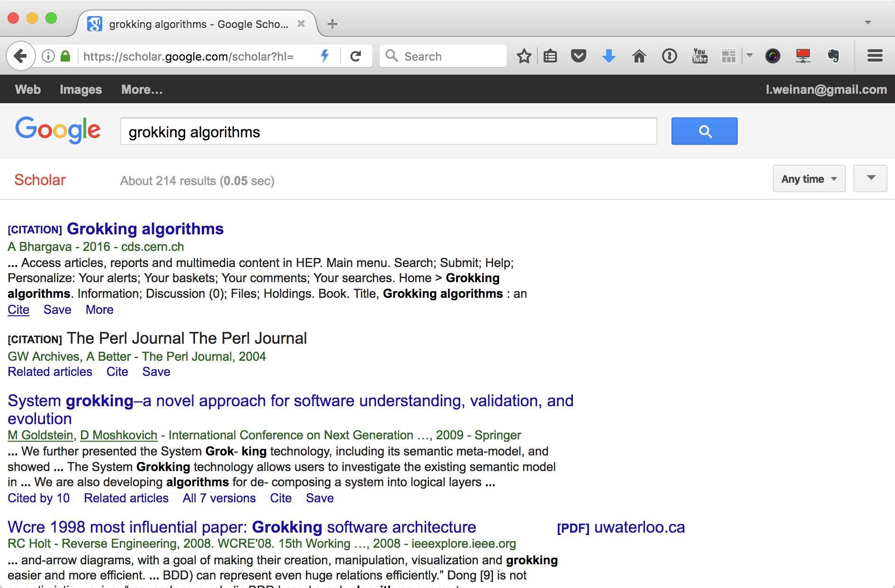Open site information icon in address bar
Image resolution: width=895 pixels, height=588 pixels.
pos(48,56)
